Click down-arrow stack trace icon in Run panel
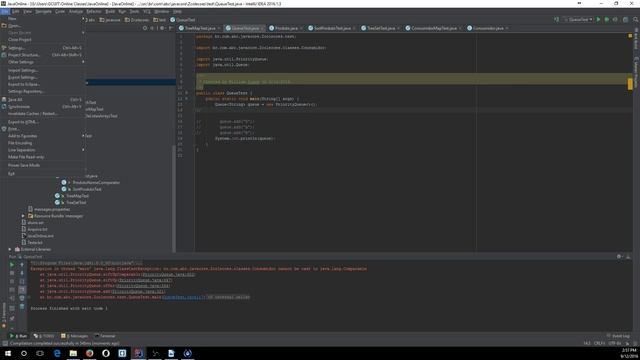Image resolution: width=640 pixels, height=360 pixels. (x=22, y=273)
